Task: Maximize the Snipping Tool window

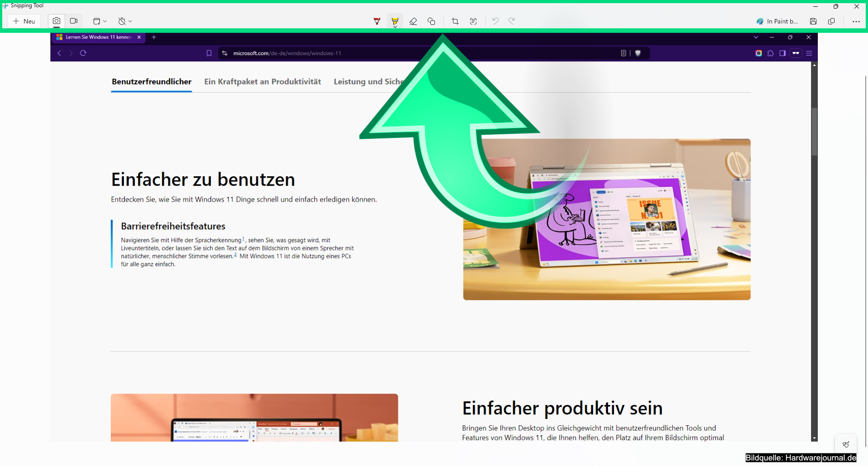Action: click(836, 6)
